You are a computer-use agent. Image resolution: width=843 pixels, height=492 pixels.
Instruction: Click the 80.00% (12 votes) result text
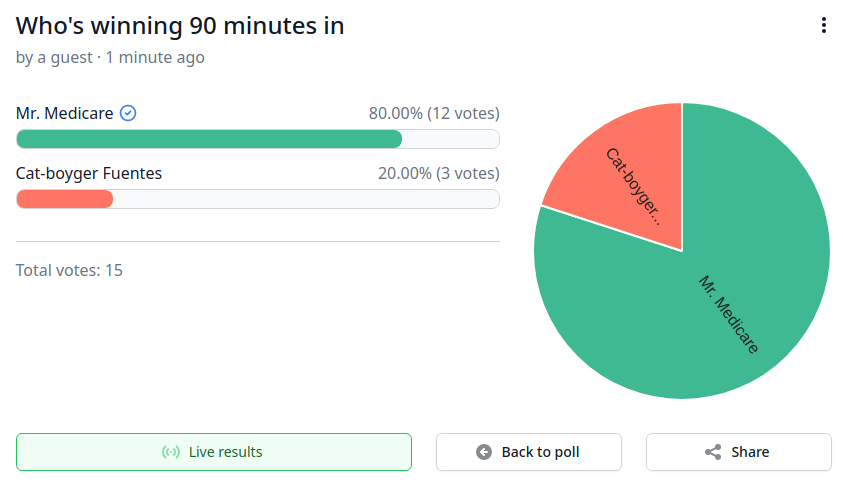tap(434, 113)
